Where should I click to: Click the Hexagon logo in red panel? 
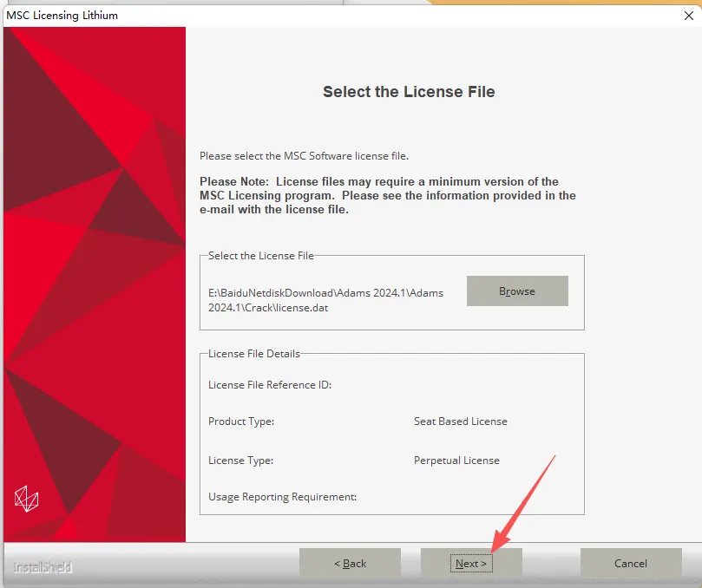[x=26, y=499]
